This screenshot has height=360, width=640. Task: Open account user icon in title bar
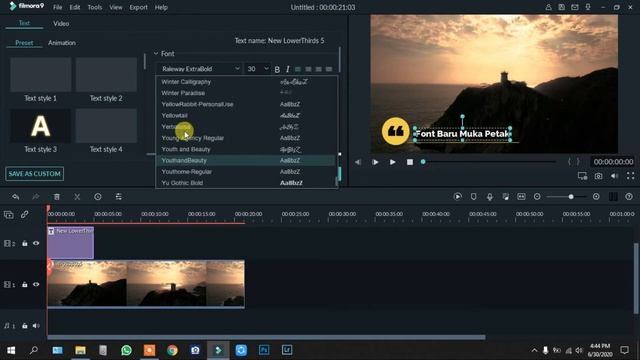pyautogui.click(x=548, y=7)
